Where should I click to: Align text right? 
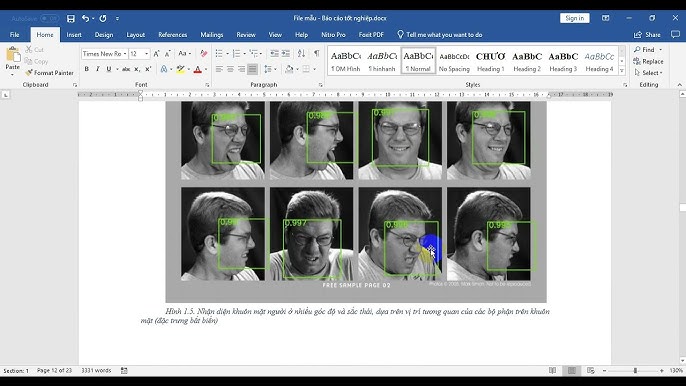(x=241, y=69)
